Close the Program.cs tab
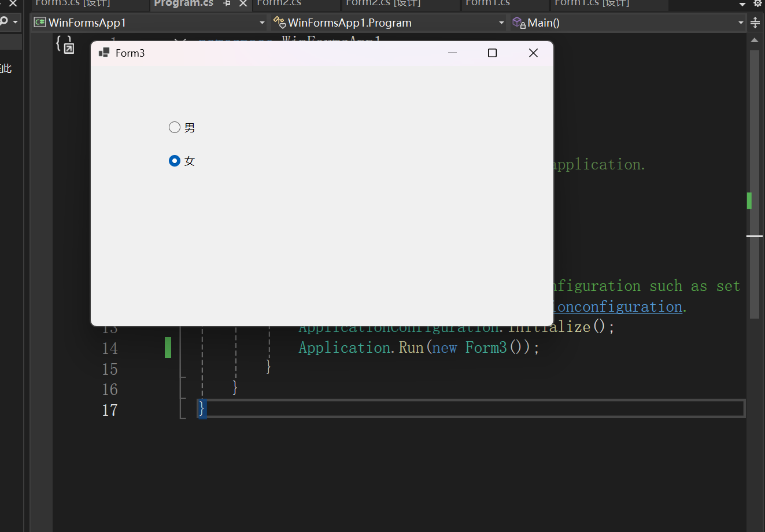The height and width of the screenshot is (532, 765). click(x=243, y=3)
